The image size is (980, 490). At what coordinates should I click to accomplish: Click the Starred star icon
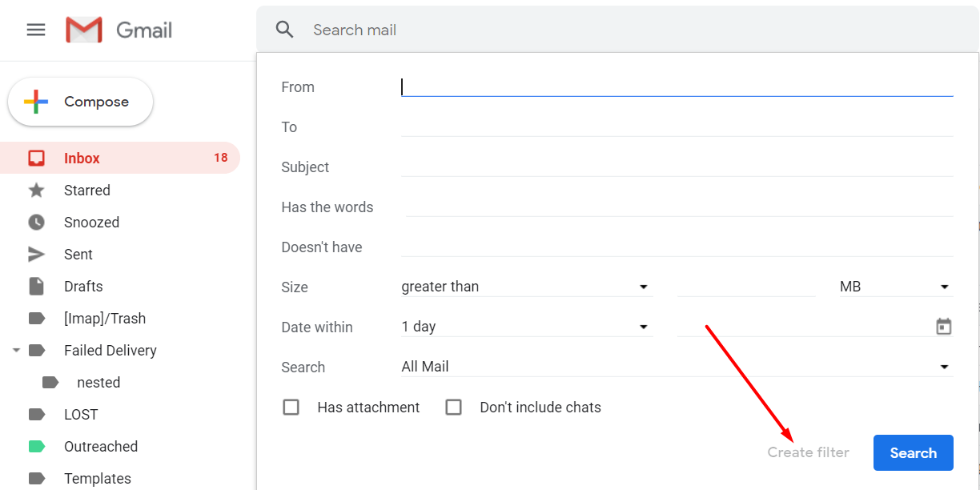tap(36, 191)
